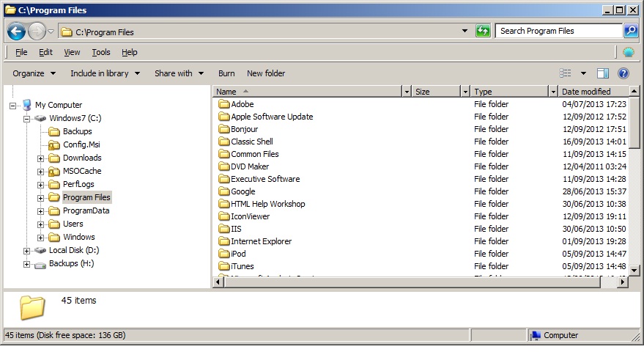This screenshot has height=352, width=644.
Task: Click the Burn button
Action: 226,73
